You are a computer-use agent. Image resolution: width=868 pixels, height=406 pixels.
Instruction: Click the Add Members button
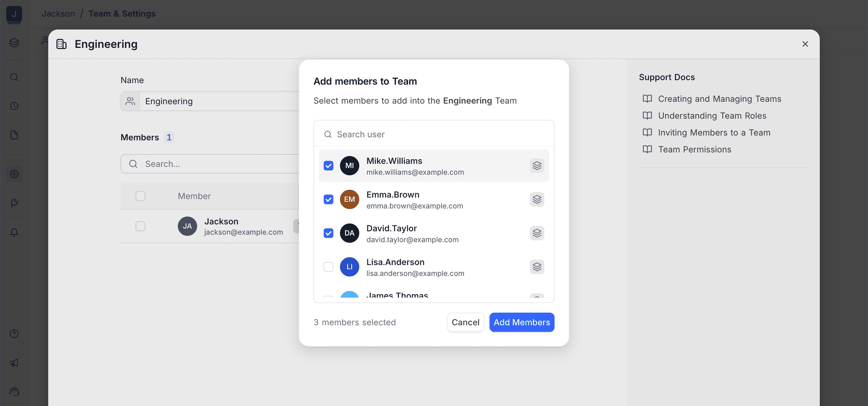pyautogui.click(x=521, y=322)
